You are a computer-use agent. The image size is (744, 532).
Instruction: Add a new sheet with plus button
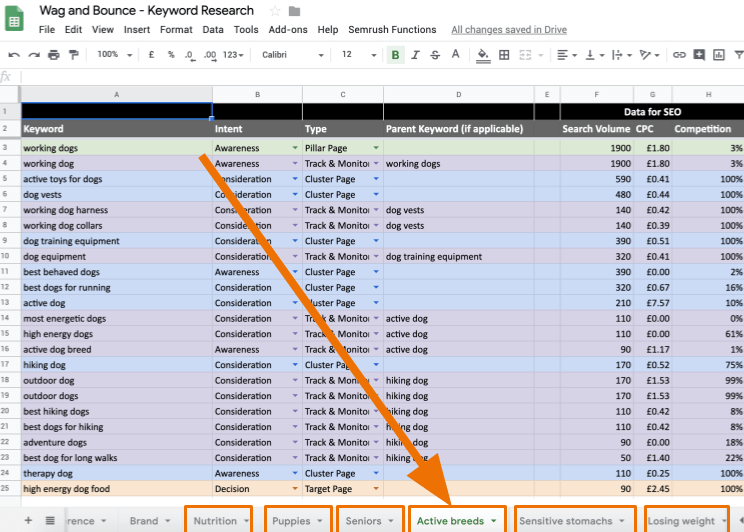28,521
